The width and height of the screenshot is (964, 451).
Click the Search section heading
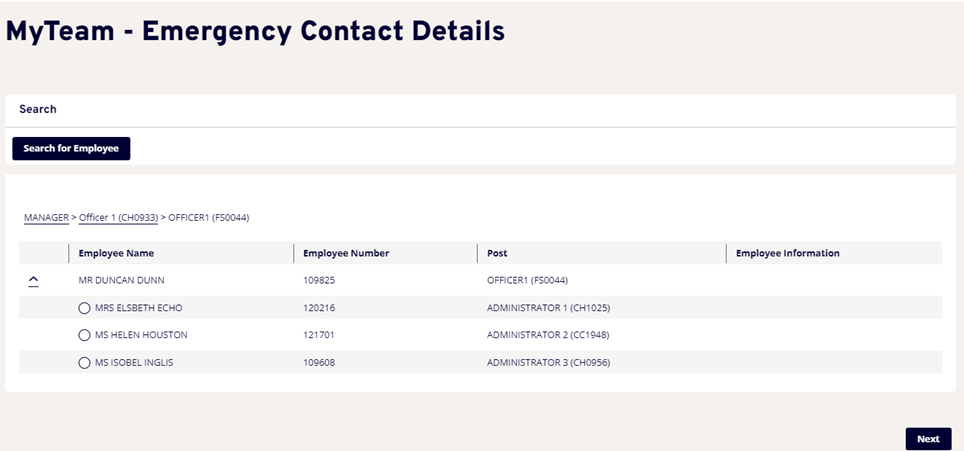tap(38, 109)
